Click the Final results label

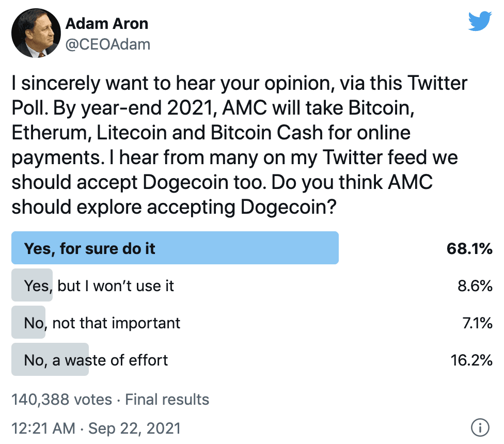coord(167,400)
